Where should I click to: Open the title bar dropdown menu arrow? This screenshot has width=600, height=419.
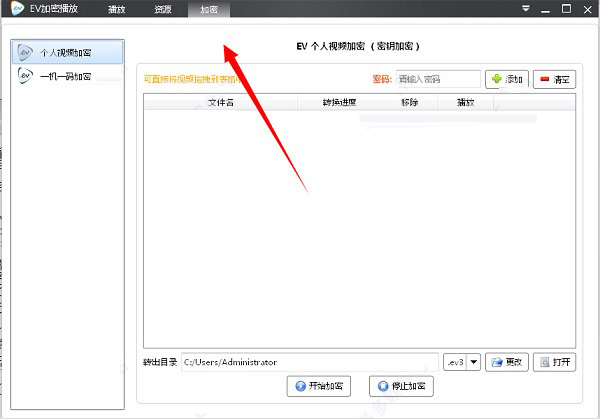526,8
